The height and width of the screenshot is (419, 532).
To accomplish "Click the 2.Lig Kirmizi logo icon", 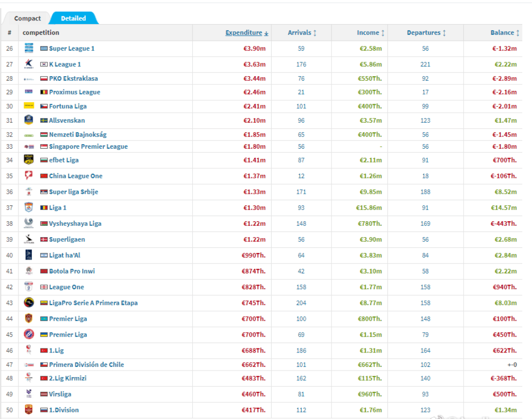I will coord(29,378).
